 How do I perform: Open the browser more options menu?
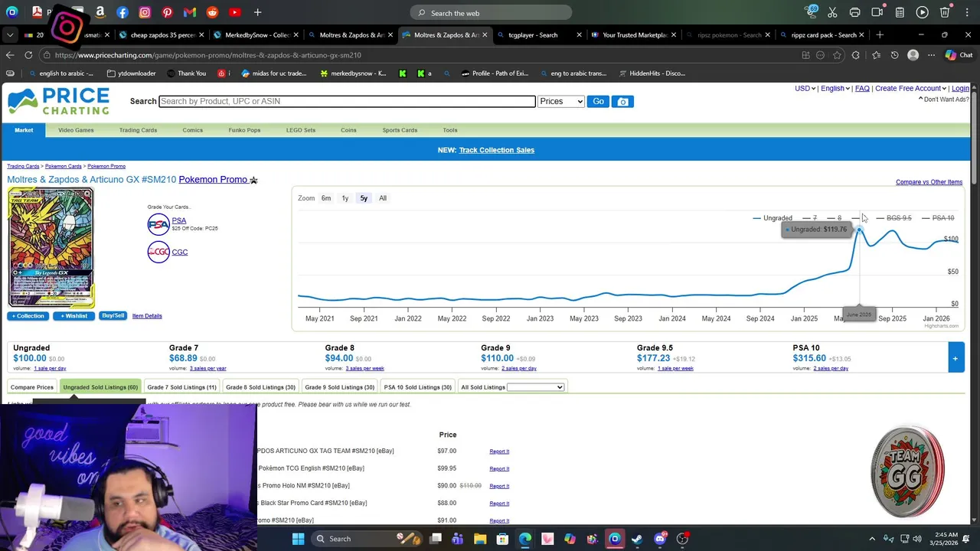(x=931, y=55)
